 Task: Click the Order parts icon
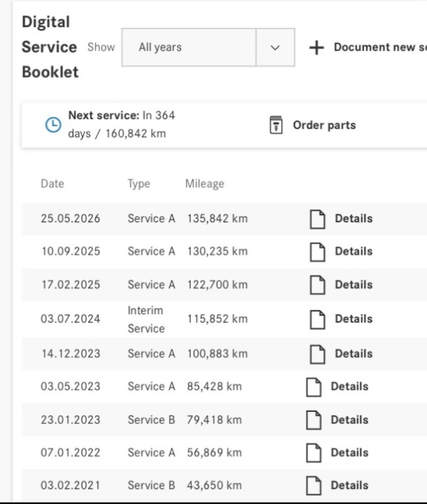point(276,125)
